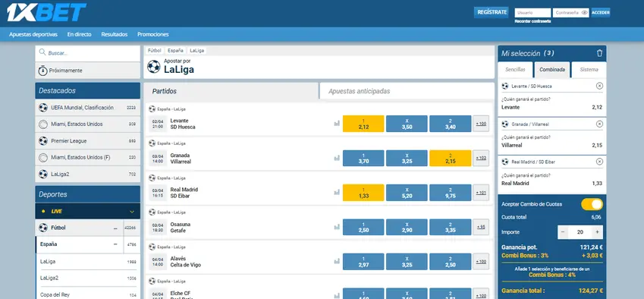
Task: Click the Miami, Estados Unidos (F) tennis icon
Action: click(x=43, y=157)
